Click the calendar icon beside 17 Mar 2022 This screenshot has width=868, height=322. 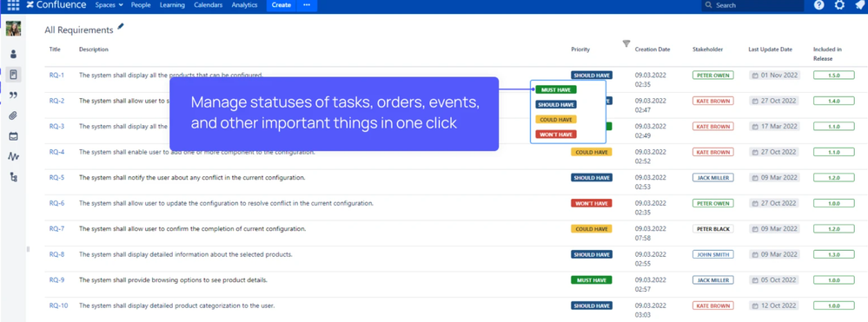[755, 127]
